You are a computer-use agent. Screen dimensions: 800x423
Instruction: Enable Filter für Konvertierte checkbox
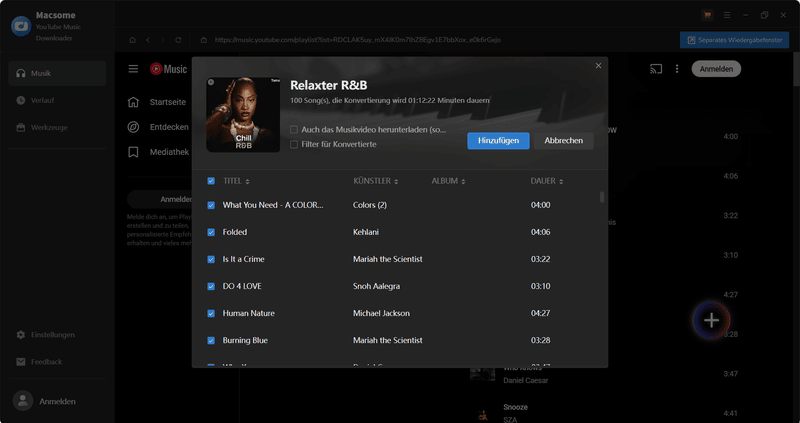click(x=294, y=144)
